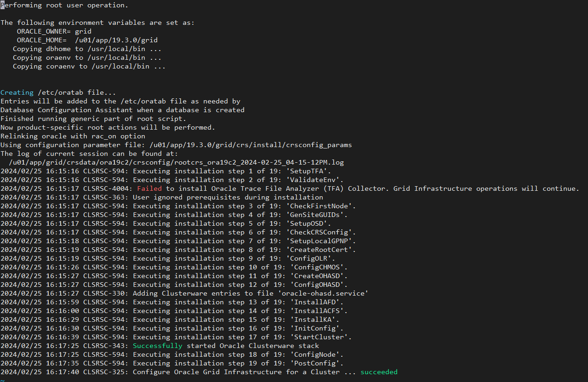Click the step 1 'SetupTFA' line
Viewport: 588px width, 382px height.
[x=166, y=171]
